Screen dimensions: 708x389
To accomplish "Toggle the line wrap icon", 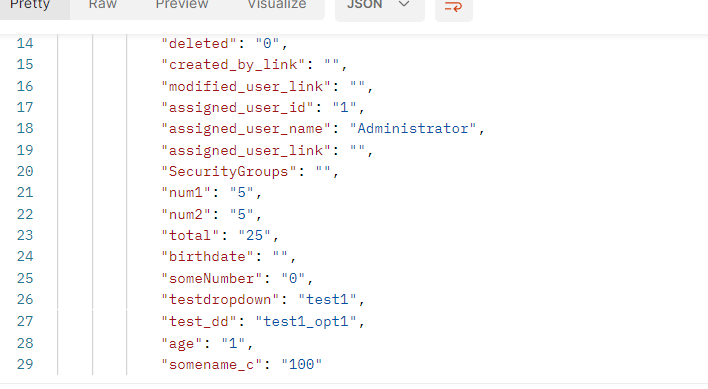I will coord(454,7).
